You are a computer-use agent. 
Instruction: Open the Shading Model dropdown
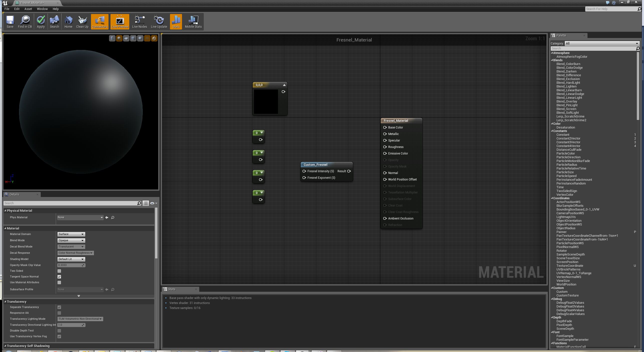tap(71, 259)
